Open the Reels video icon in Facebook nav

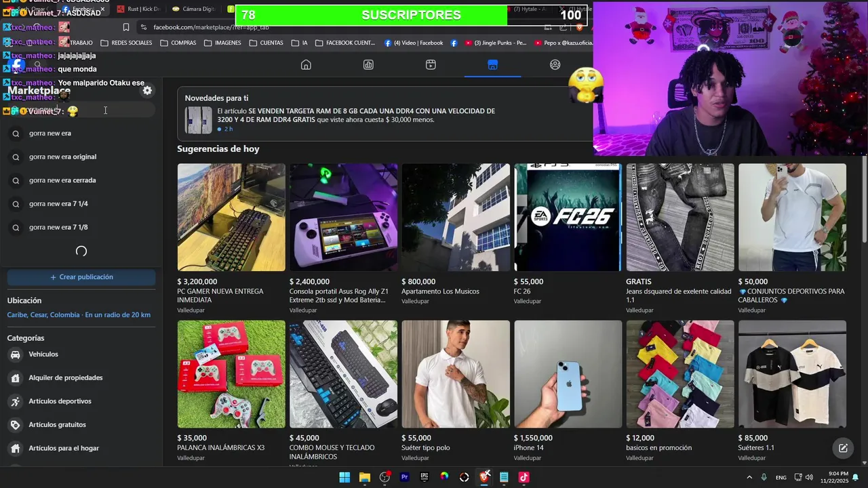[x=431, y=64]
